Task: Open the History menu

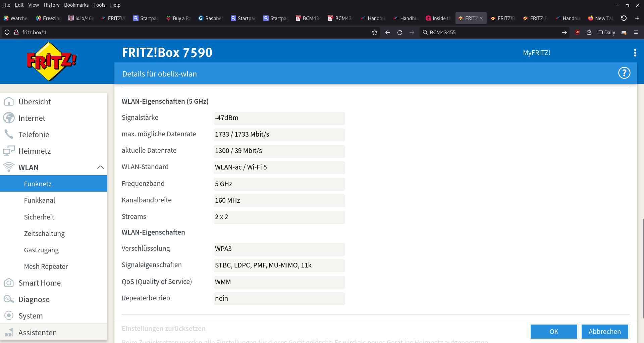Action: click(51, 5)
